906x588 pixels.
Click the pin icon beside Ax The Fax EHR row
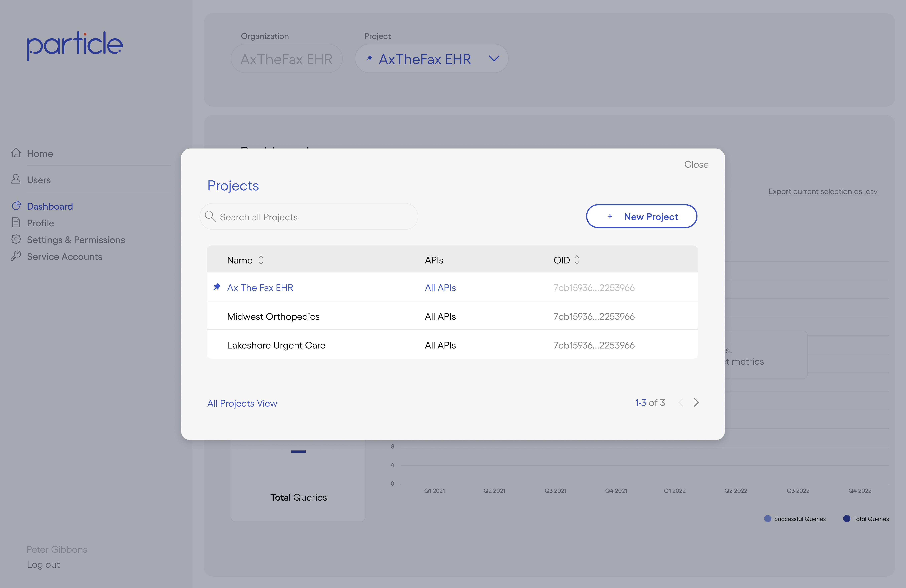click(217, 287)
